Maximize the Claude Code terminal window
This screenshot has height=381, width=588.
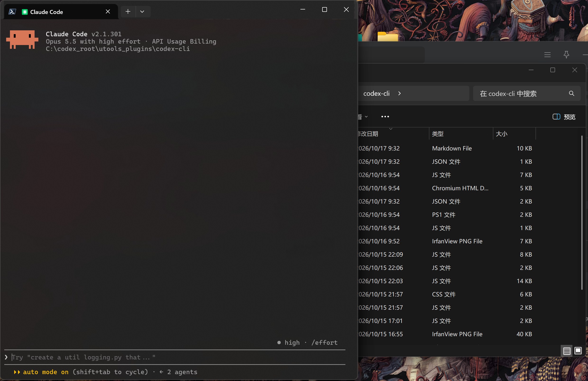point(324,10)
